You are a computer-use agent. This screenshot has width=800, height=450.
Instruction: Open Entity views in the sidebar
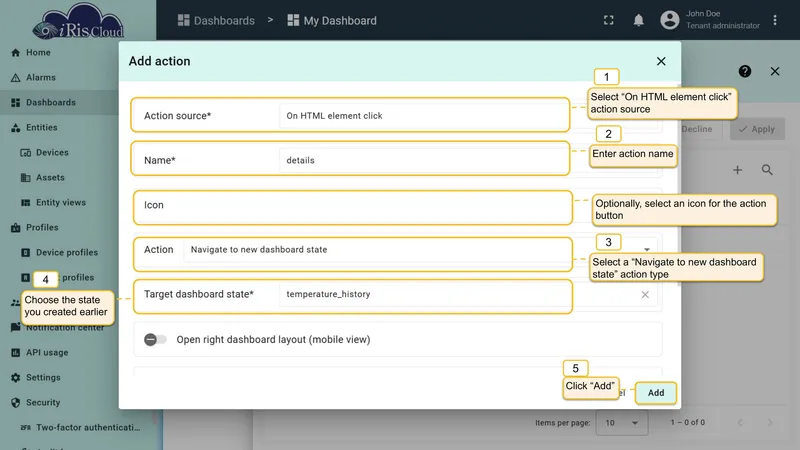tap(60, 203)
